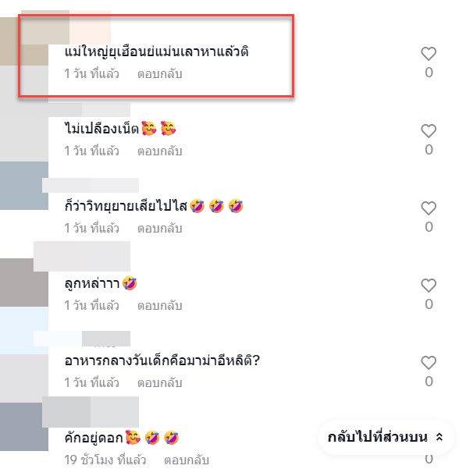Heart the 'อาหารกลางวันเด็ก' comment
This screenshot has width=459, height=476.
tap(429, 363)
